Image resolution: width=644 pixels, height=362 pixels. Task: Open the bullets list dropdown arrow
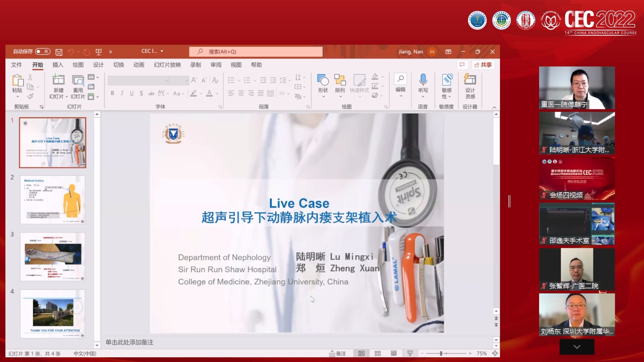(239, 80)
